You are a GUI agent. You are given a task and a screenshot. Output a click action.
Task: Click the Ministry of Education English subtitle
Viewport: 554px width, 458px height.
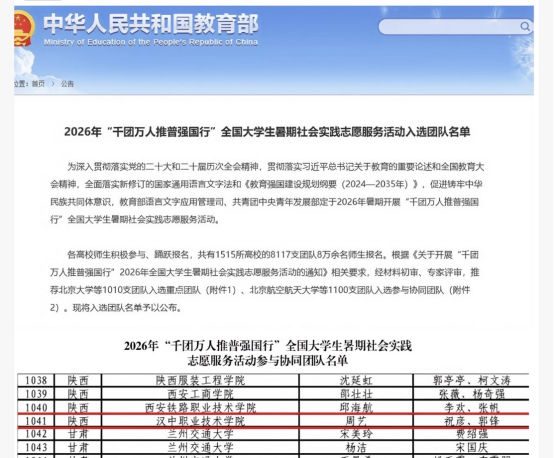click(151, 42)
